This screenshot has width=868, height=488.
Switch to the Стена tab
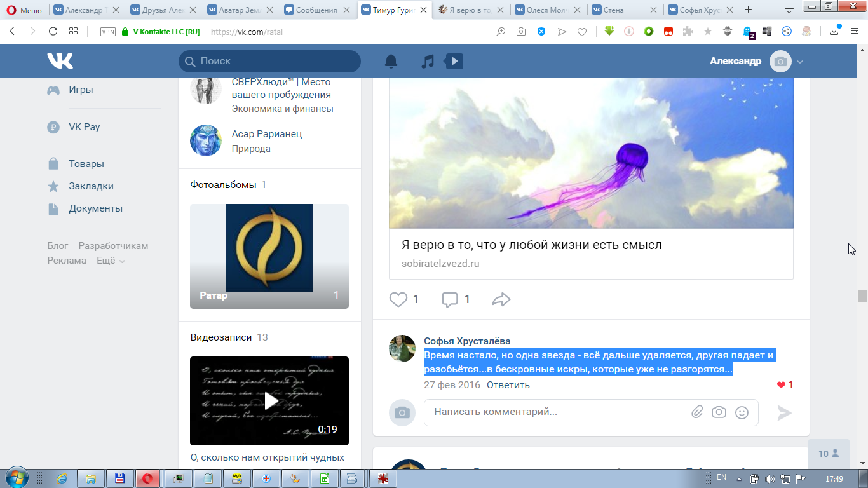(x=625, y=10)
